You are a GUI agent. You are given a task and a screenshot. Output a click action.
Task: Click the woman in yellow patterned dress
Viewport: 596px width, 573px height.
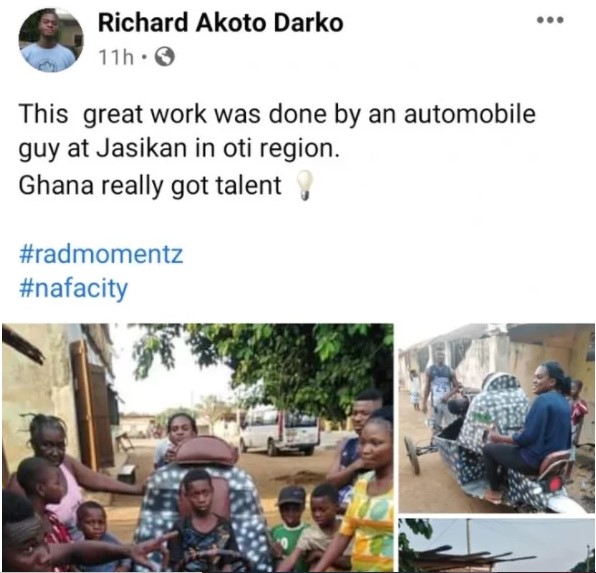(367, 494)
